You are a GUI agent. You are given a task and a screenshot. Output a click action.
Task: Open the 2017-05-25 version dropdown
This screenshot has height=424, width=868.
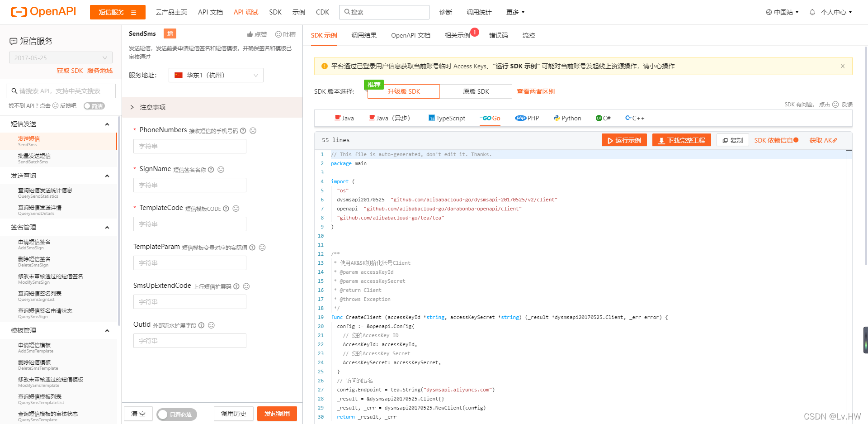pos(61,58)
